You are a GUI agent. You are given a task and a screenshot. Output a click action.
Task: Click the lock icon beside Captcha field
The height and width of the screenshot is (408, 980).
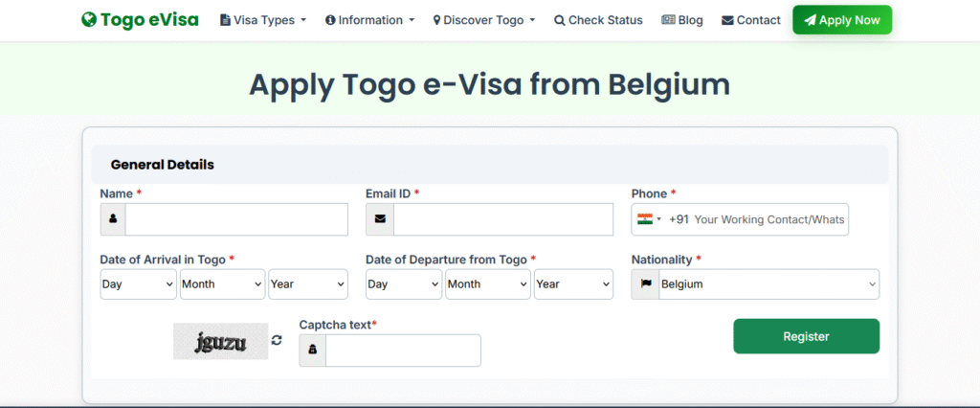click(x=312, y=351)
